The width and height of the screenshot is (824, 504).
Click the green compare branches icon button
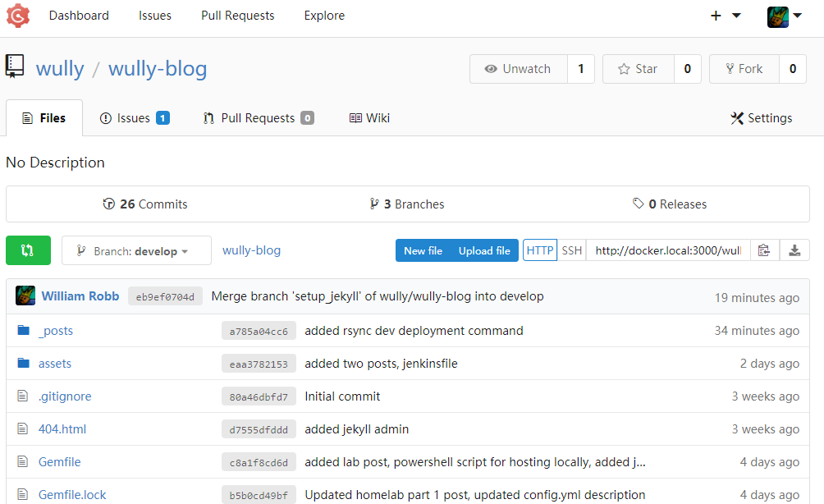pos(28,250)
